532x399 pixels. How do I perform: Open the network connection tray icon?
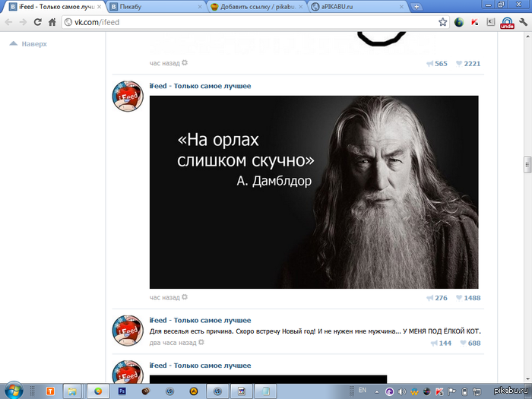click(x=477, y=392)
